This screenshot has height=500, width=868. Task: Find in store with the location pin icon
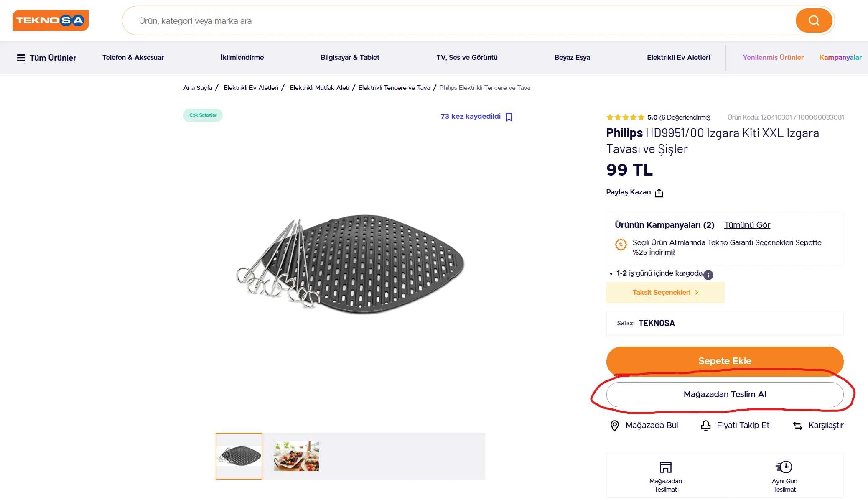(x=614, y=426)
